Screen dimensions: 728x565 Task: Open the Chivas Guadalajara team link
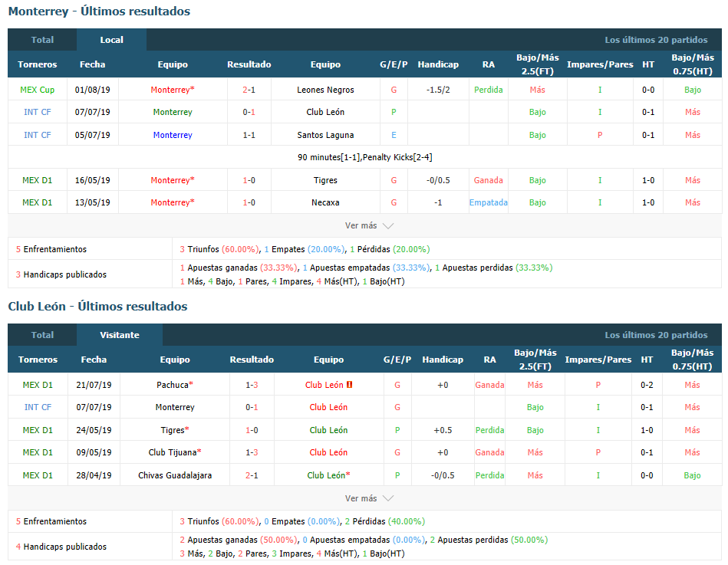[x=175, y=475]
